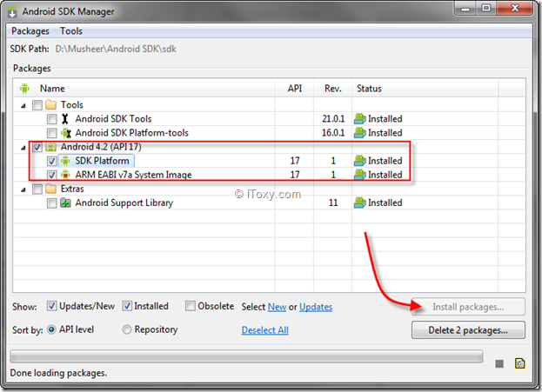Click the Tools folder icon
The width and height of the screenshot is (542, 392).
pyautogui.click(x=50, y=104)
